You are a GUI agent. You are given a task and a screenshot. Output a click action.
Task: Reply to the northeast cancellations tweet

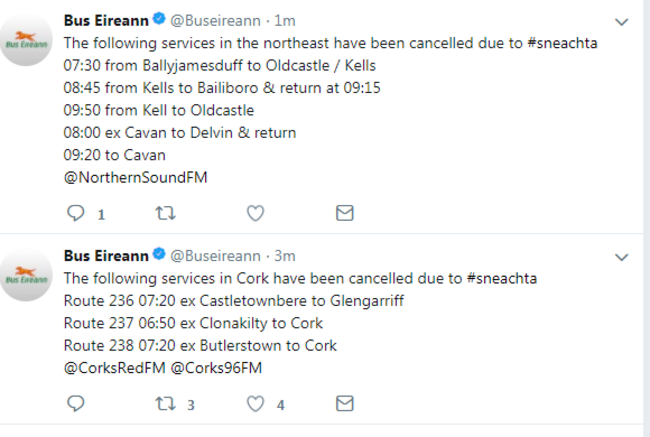pos(75,213)
